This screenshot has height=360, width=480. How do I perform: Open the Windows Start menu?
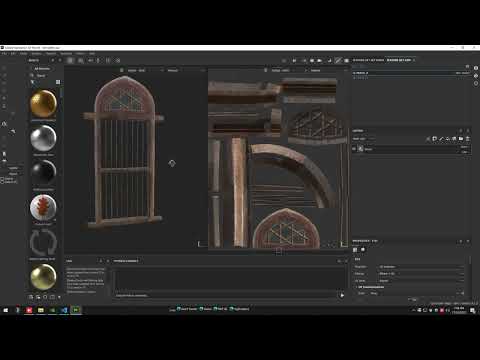coord(5,310)
